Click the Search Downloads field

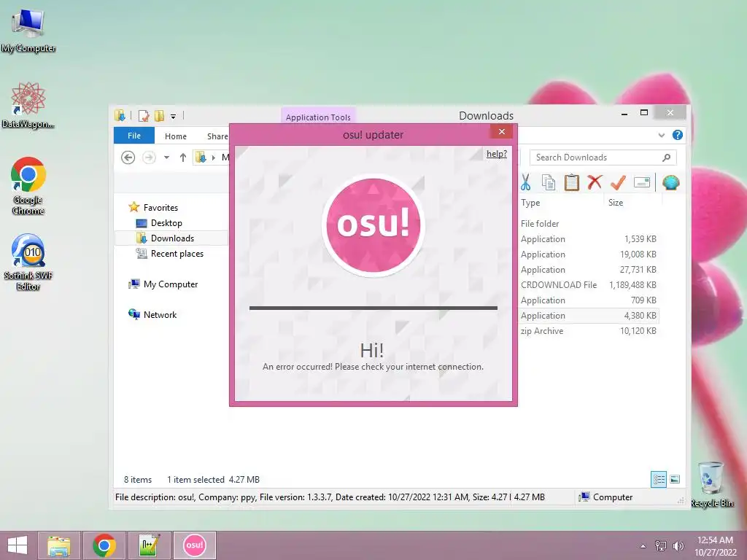point(603,157)
